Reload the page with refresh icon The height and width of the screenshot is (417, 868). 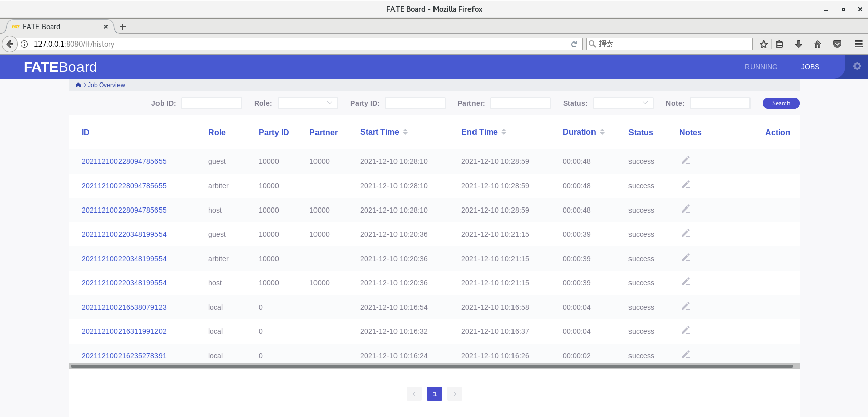[574, 44]
